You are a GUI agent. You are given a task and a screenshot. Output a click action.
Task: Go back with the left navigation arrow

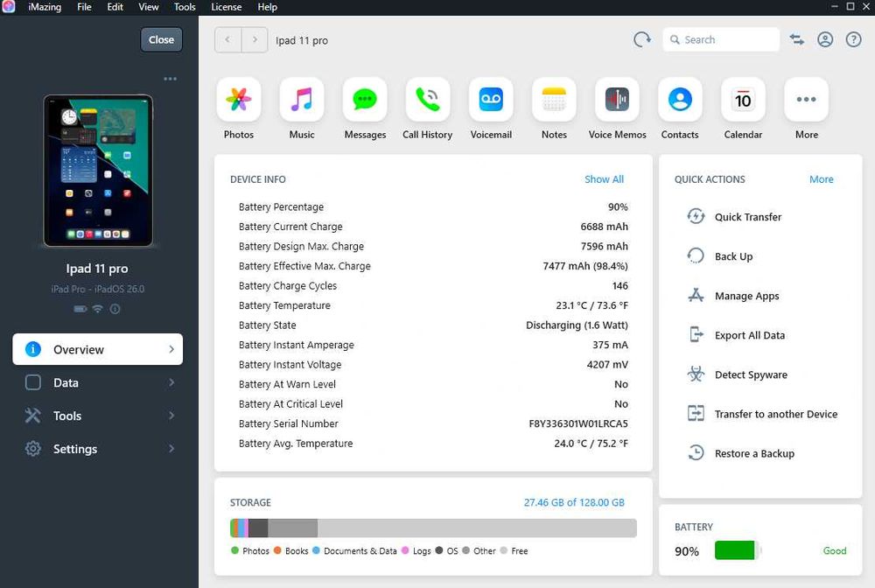pyautogui.click(x=227, y=39)
